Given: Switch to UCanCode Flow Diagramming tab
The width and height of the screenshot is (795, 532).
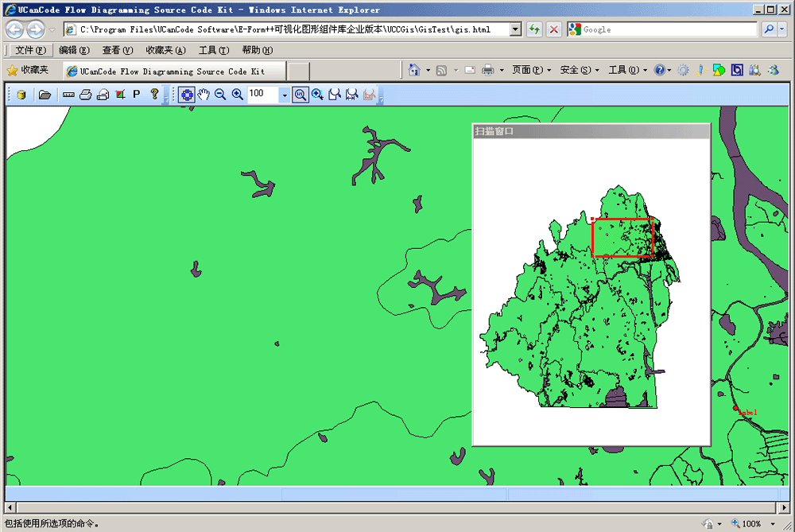Looking at the screenshot, I should [173, 71].
